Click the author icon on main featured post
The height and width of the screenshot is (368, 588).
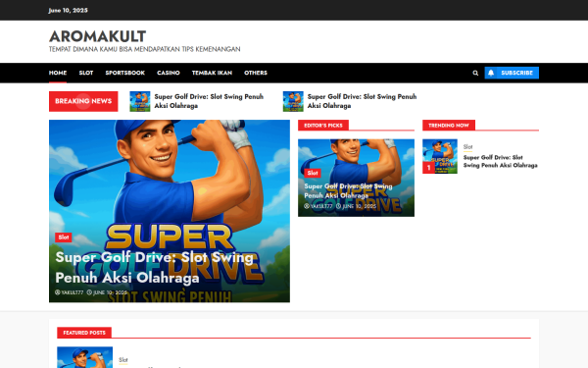58,292
